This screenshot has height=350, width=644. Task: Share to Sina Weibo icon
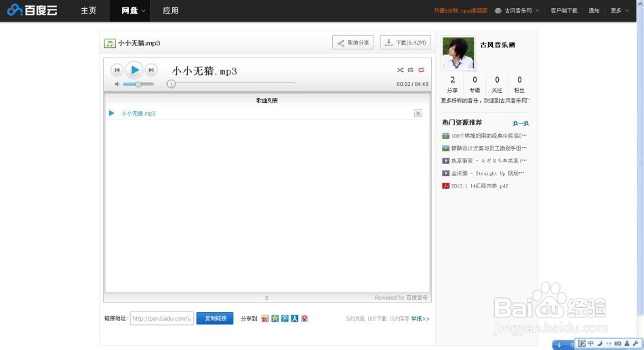[x=265, y=318]
